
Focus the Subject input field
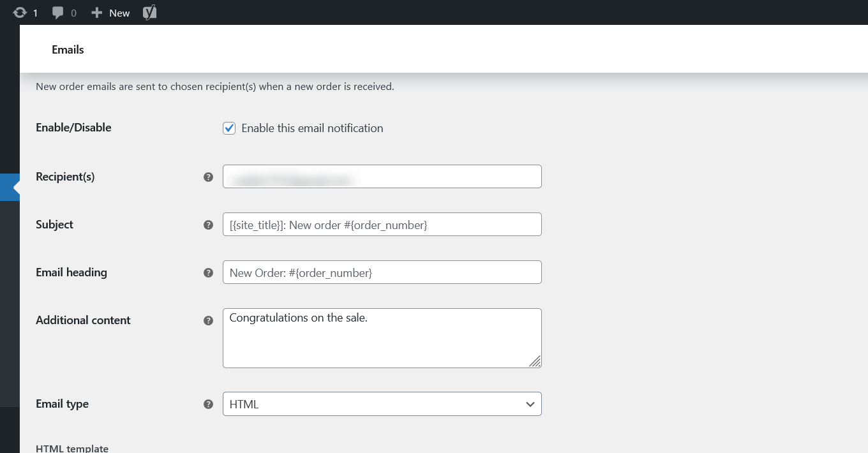point(382,224)
